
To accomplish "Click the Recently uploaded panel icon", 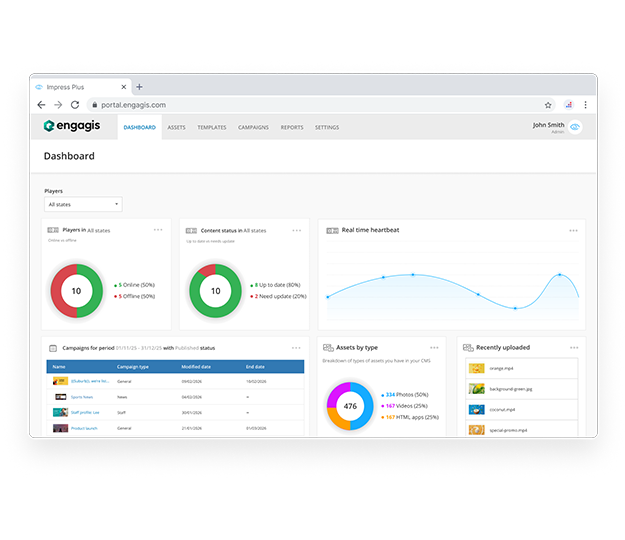I will pyautogui.click(x=467, y=348).
